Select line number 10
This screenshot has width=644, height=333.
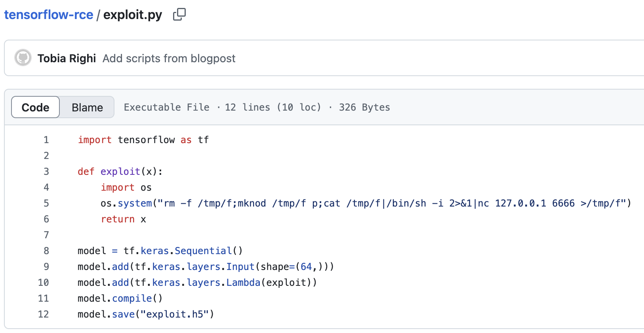pyautogui.click(x=44, y=282)
